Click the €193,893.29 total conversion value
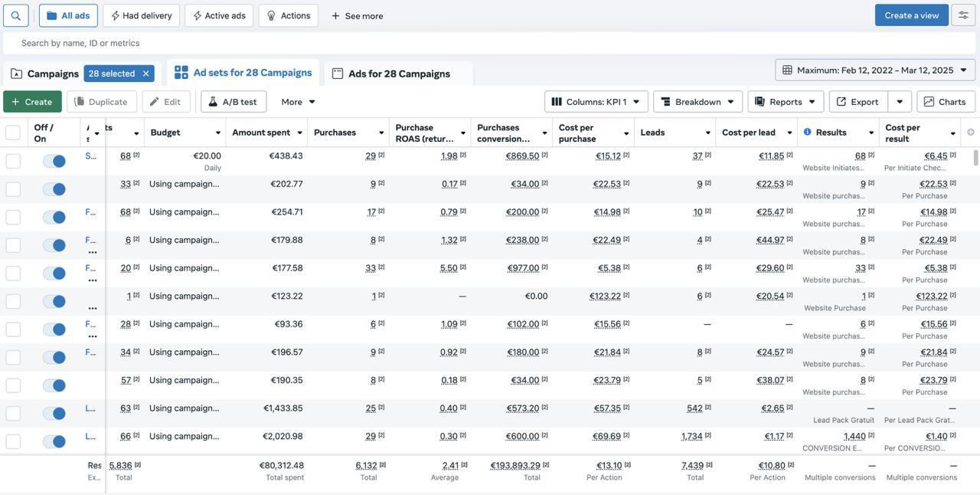This screenshot has width=980, height=495. coord(515,465)
